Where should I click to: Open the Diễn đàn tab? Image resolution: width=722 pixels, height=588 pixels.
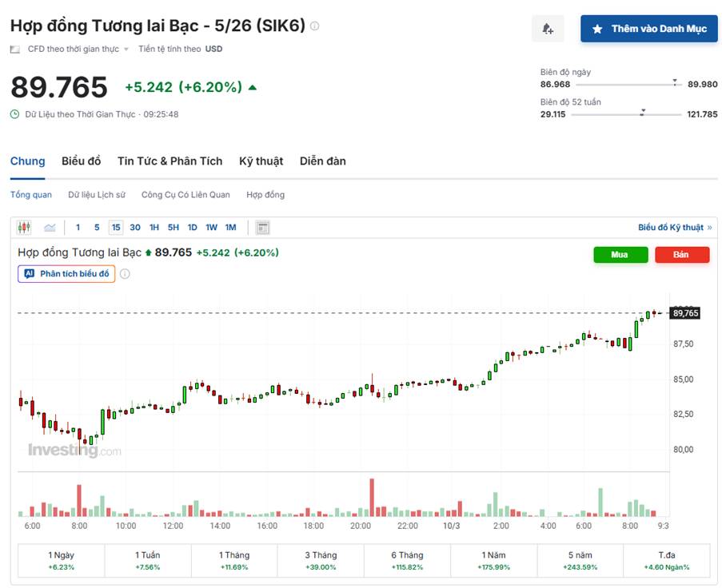(323, 161)
